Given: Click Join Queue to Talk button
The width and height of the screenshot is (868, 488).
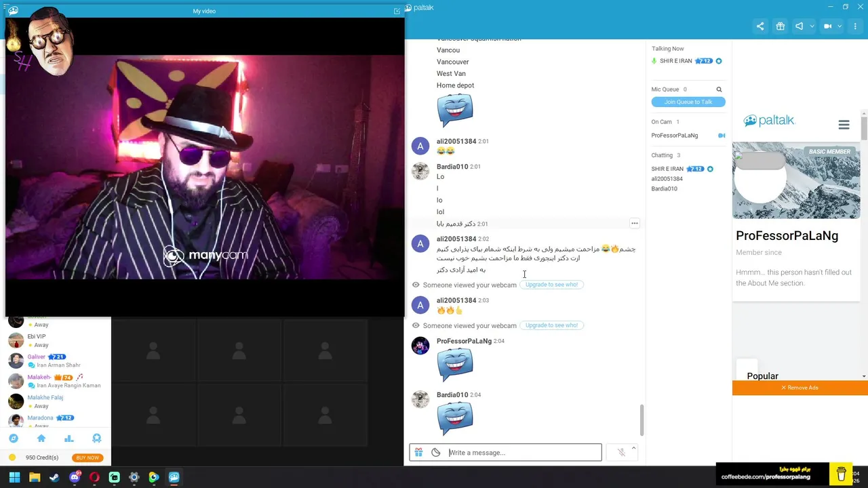Looking at the screenshot, I should (x=688, y=102).
